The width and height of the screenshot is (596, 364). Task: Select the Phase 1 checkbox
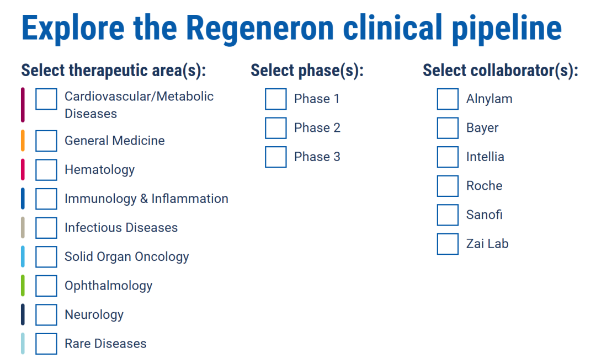(276, 99)
